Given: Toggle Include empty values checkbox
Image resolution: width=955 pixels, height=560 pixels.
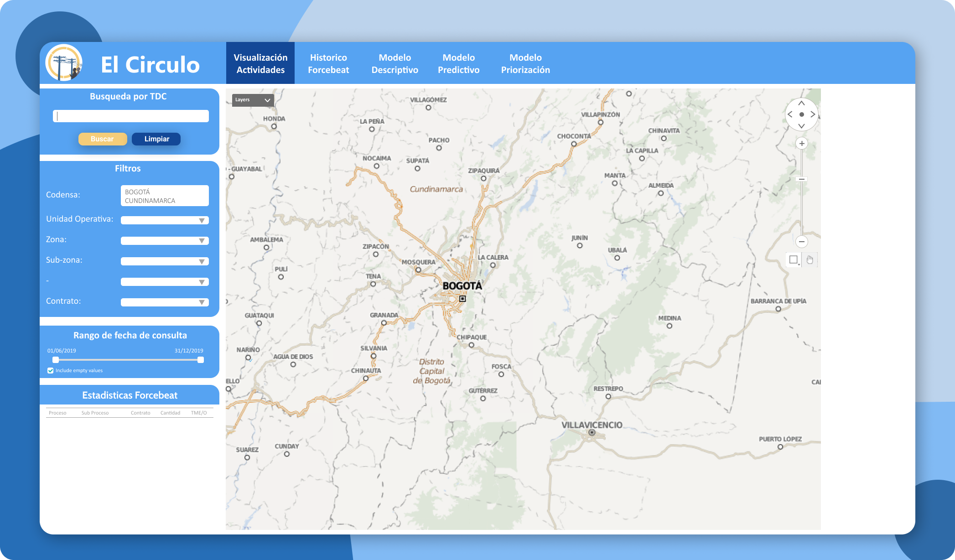Looking at the screenshot, I should click(x=51, y=371).
